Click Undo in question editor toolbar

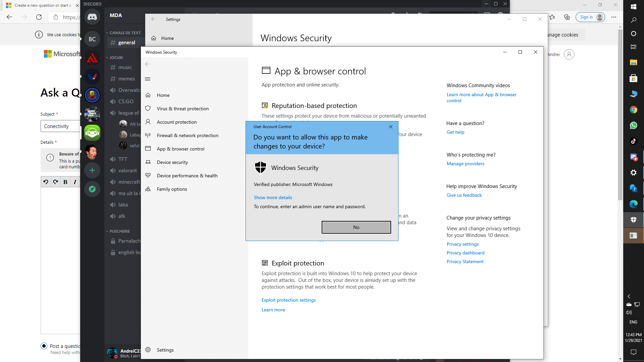(x=46, y=182)
